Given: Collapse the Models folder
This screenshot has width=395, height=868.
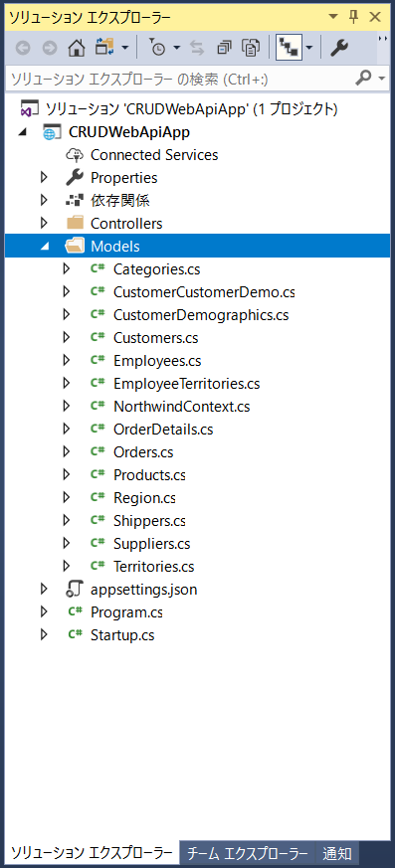Looking at the screenshot, I should [x=45, y=248].
